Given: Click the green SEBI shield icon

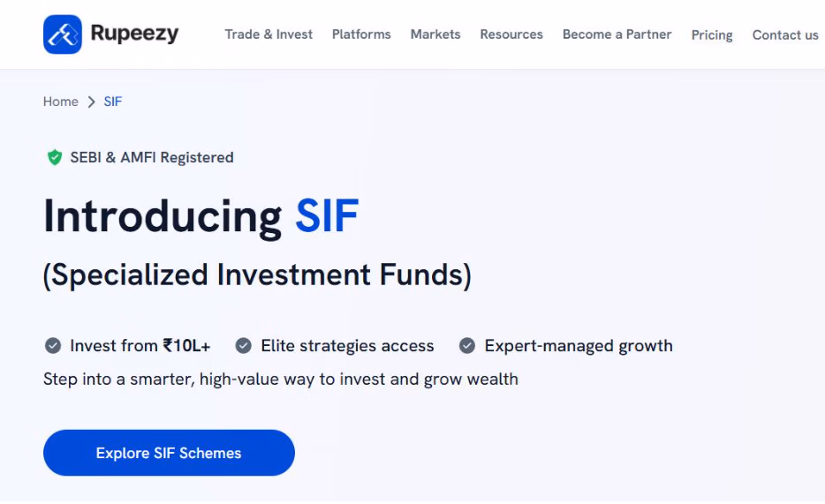Looking at the screenshot, I should (x=55, y=158).
